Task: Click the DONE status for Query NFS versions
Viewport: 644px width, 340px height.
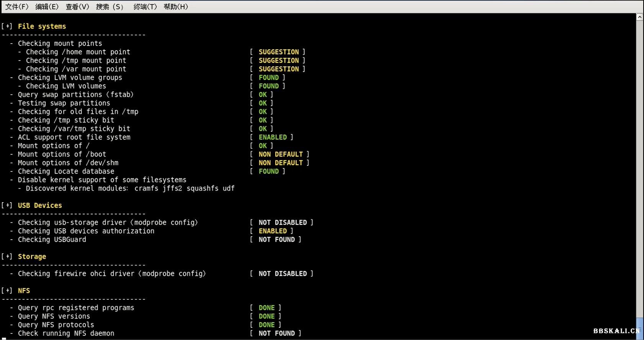Action: (x=267, y=316)
